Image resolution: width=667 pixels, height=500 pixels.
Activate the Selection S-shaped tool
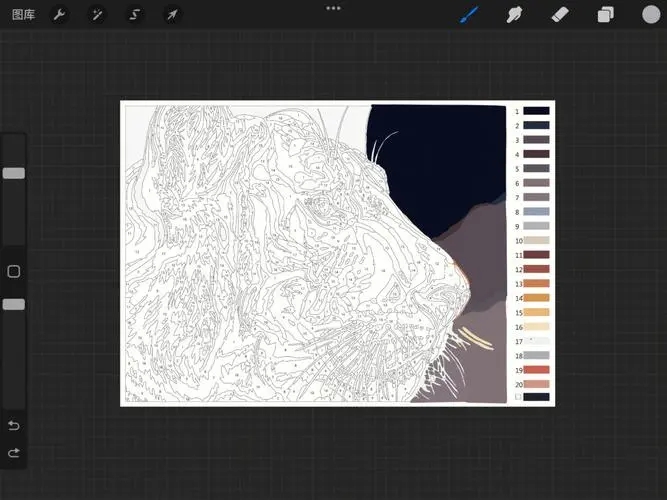134,14
